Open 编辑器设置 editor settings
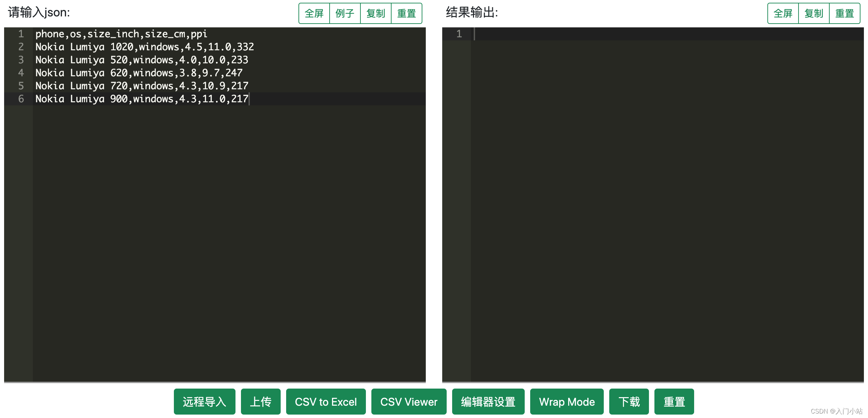Screen dimensions: 868x418 [487, 402]
